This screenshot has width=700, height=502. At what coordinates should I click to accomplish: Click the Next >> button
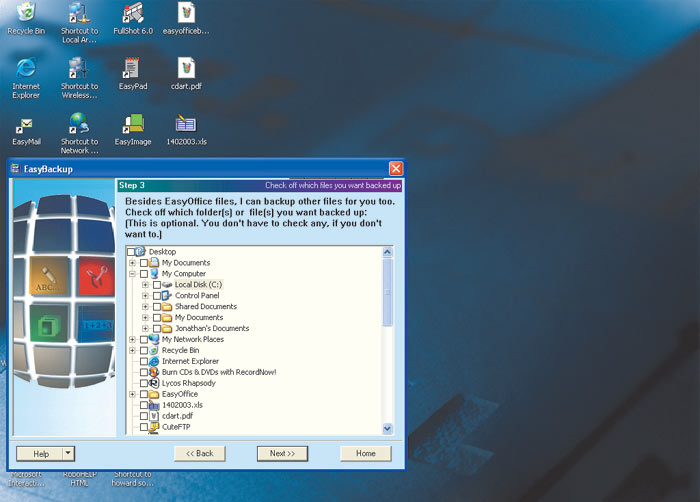[282, 453]
